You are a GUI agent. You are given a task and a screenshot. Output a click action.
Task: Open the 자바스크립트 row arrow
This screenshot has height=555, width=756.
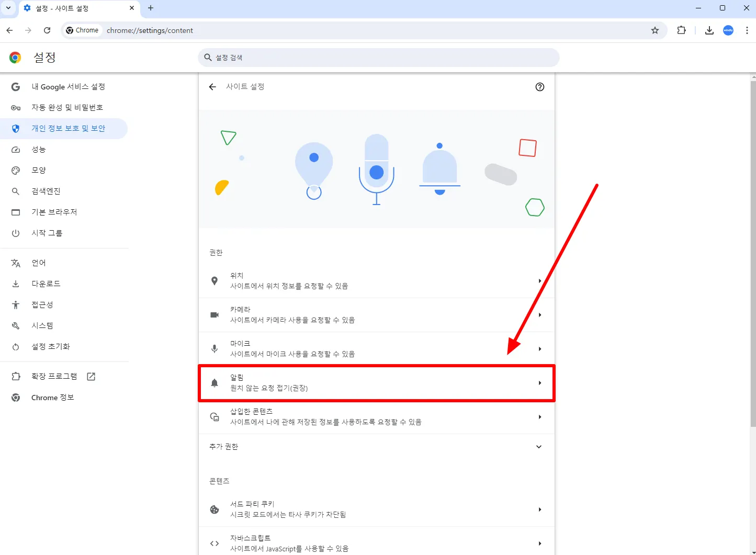[540, 543]
